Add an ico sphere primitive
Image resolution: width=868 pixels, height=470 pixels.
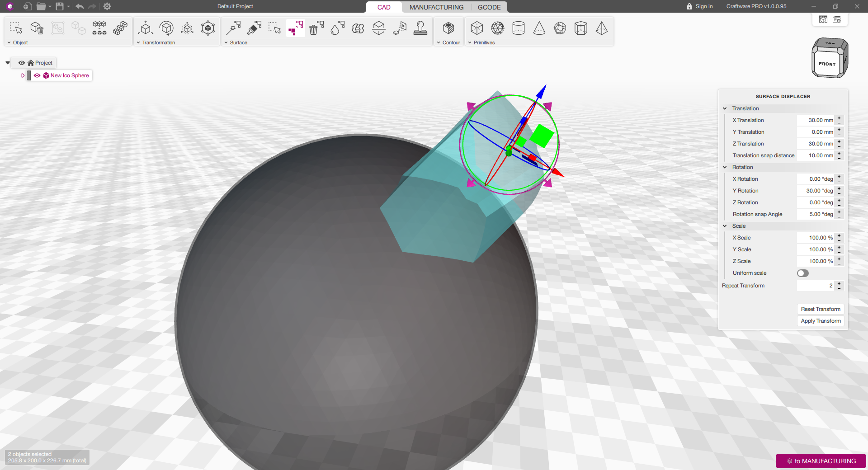[x=497, y=28]
